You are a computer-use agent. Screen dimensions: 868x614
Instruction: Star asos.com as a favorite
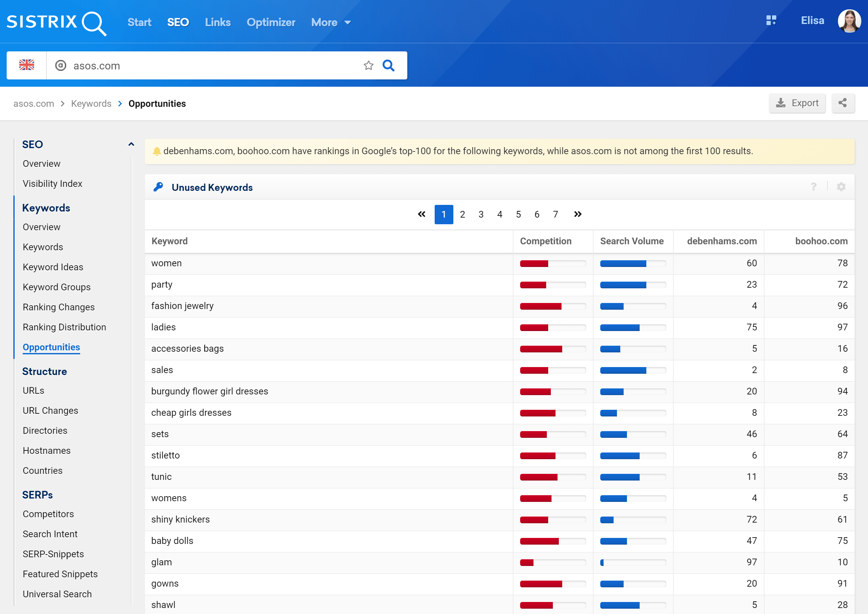[x=368, y=65]
